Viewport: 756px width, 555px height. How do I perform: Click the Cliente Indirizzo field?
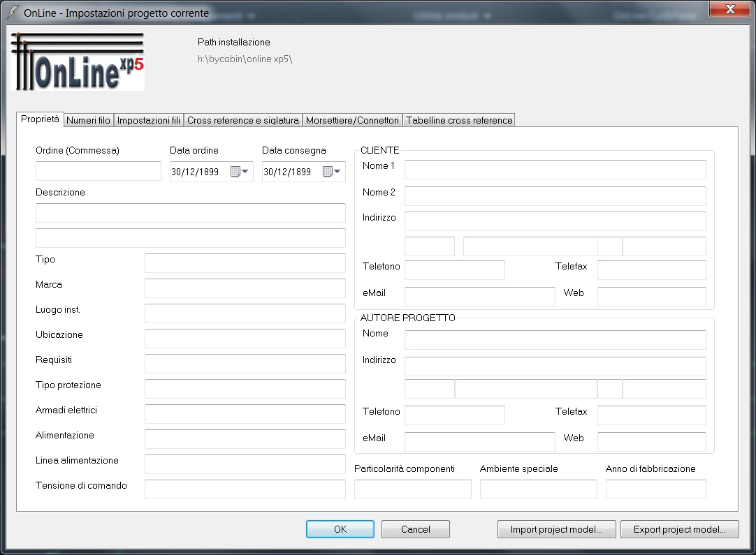(x=555, y=221)
